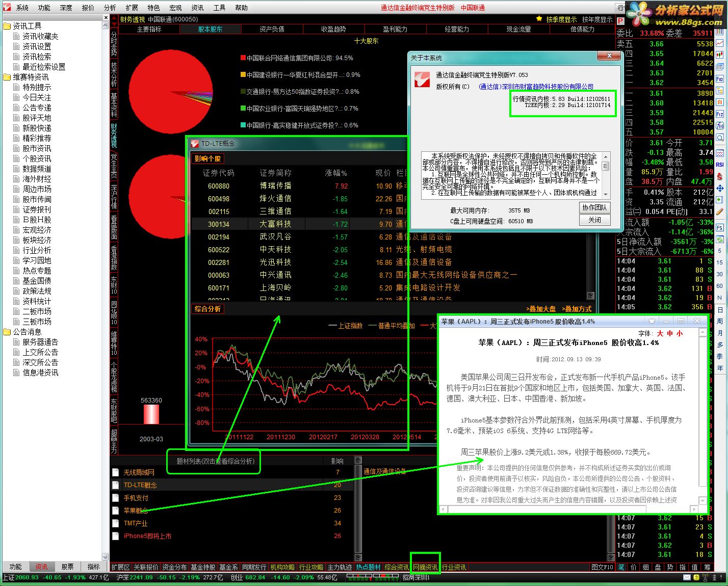
Task: Click the F10 company info icon
Action: coord(720,79)
